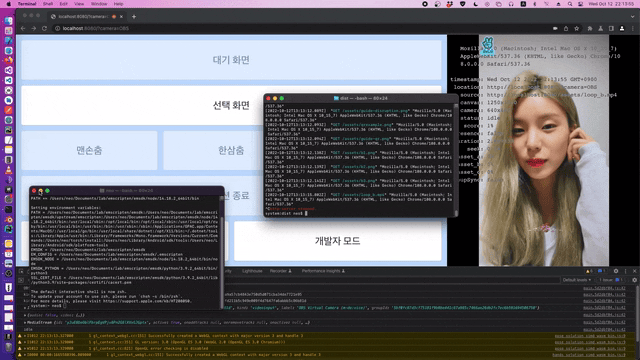Switch to the Performance insights tab
640x360 pixels.
click(323, 271)
